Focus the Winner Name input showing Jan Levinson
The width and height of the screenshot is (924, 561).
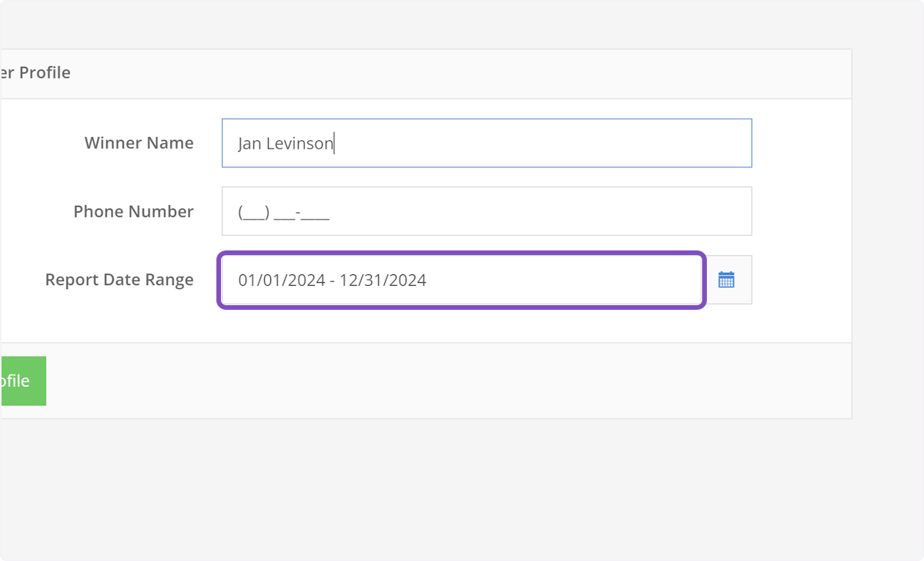pyautogui.click(x=485, y=143)
